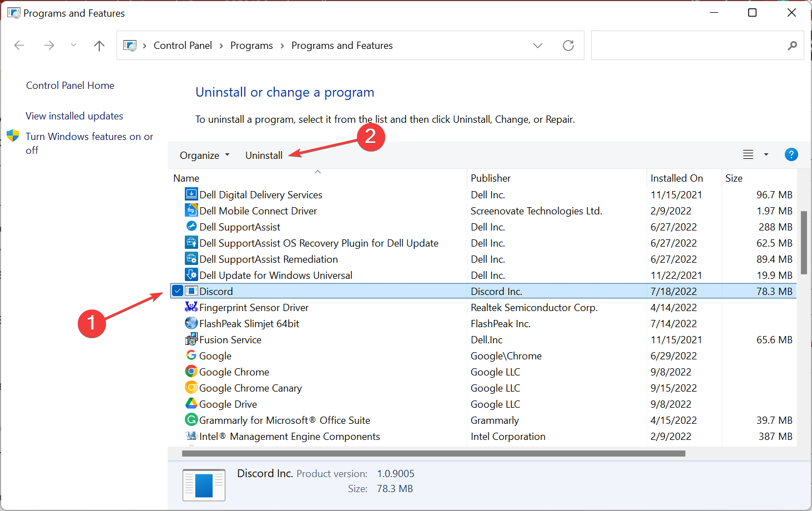Click the Discord program icon in list
812x511 pixels.
[191, 290]
